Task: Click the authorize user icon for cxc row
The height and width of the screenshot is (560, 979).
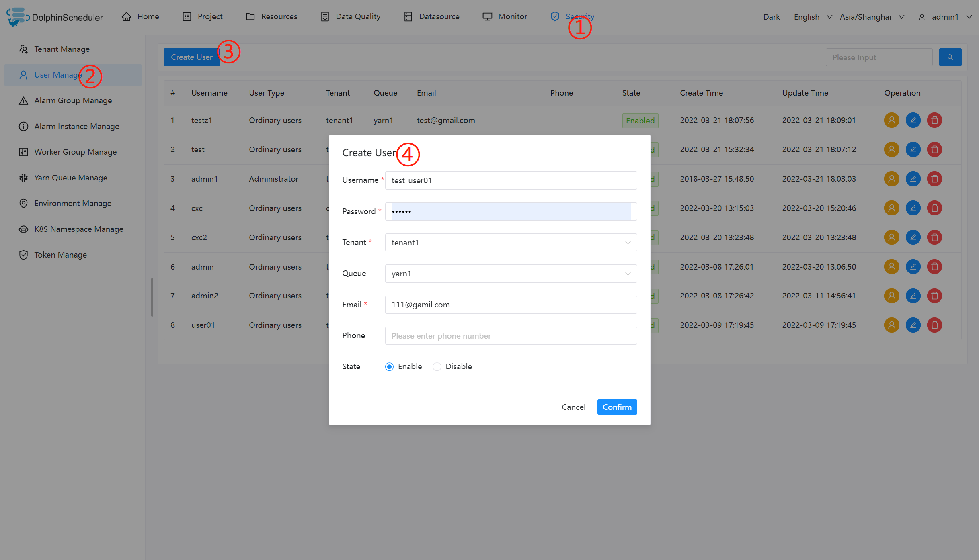Action: coord(891,208)
